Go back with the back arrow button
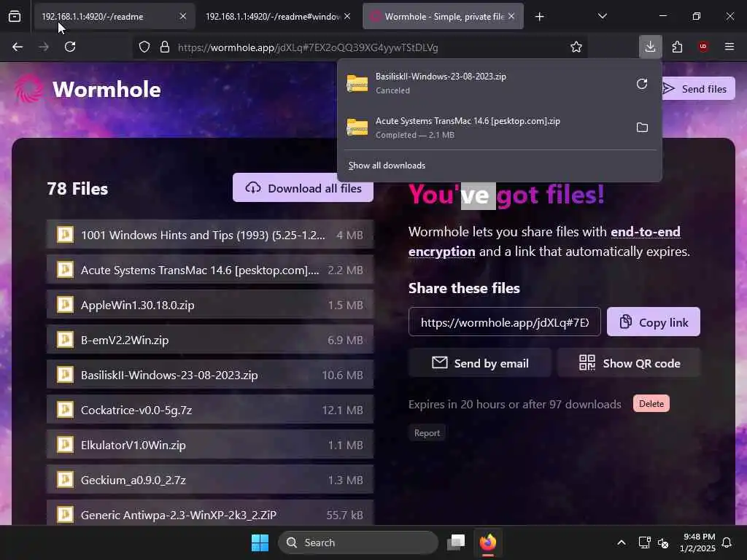The height and width of the screenshot is (560, 747). click(18, 47)
